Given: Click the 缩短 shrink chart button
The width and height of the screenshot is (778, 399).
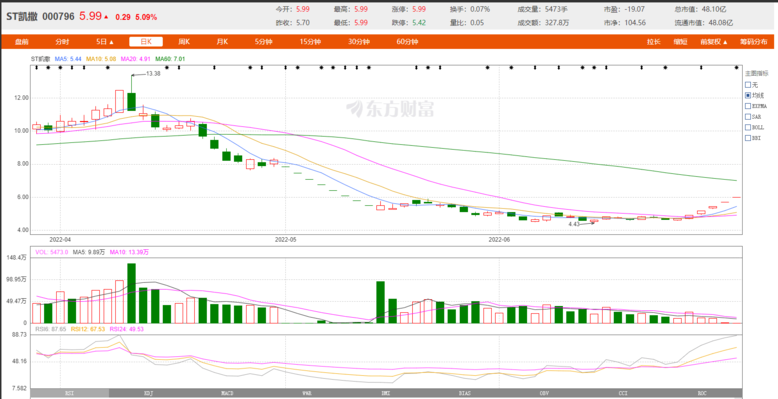Looking at the screenshot, I should click(680, 42).
